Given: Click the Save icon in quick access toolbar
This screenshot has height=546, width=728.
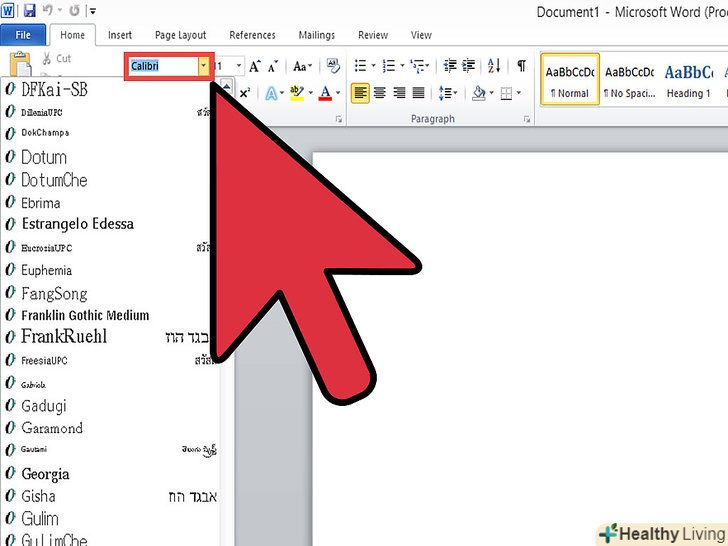Looking at the screenshot, I should (30, 10).
